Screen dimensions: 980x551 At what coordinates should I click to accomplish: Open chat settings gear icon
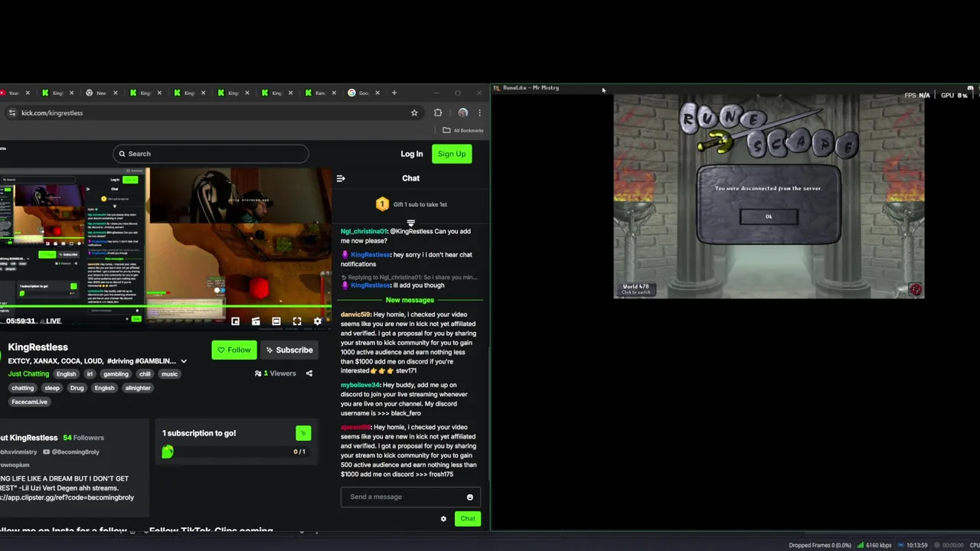(x=443, y=519)
